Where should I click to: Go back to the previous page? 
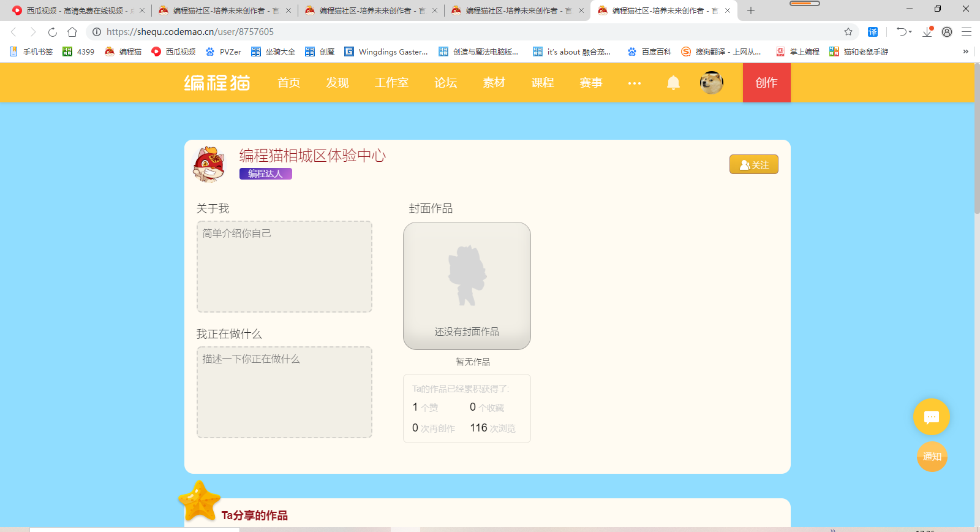click(13, 32)
